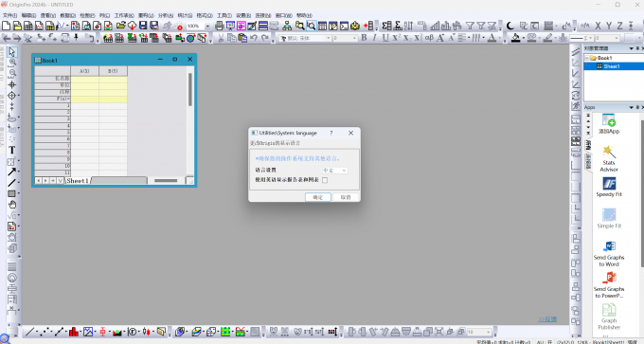Set column as X icon
Screen dimensions: 644x344
598,26
